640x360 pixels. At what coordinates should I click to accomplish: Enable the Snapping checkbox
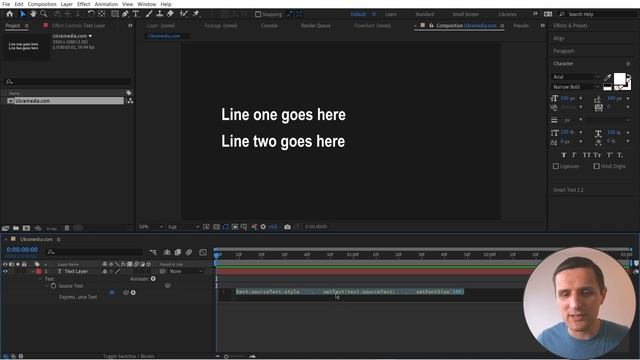258,14
